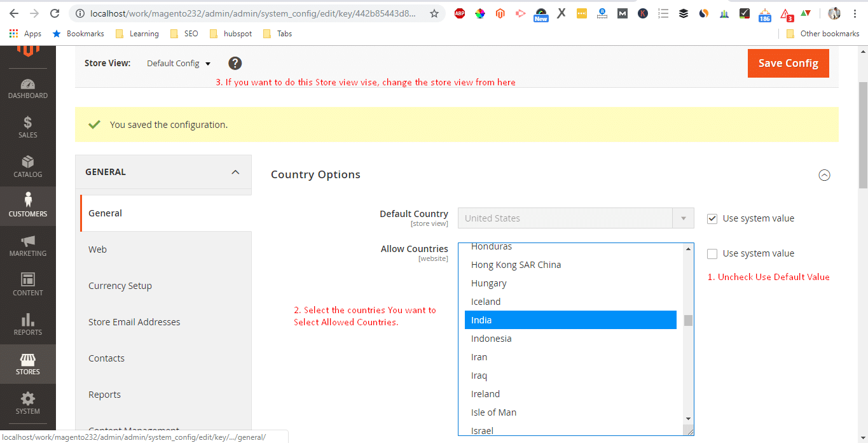This screenshot has width=868, height=443.
Task: Open the Marketing sidebar section
Action: (x=27, y=246)
